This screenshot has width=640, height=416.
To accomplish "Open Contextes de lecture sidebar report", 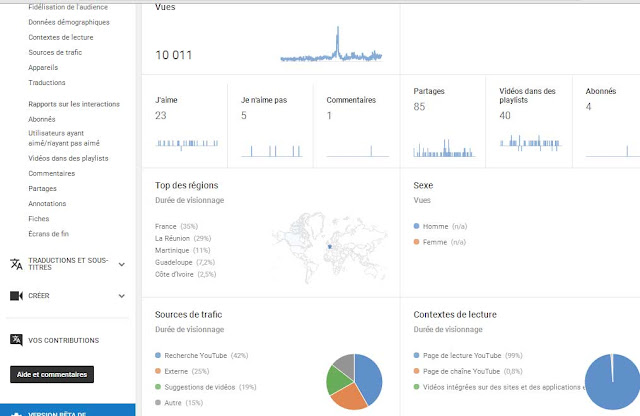I will [x=61, y=37].
